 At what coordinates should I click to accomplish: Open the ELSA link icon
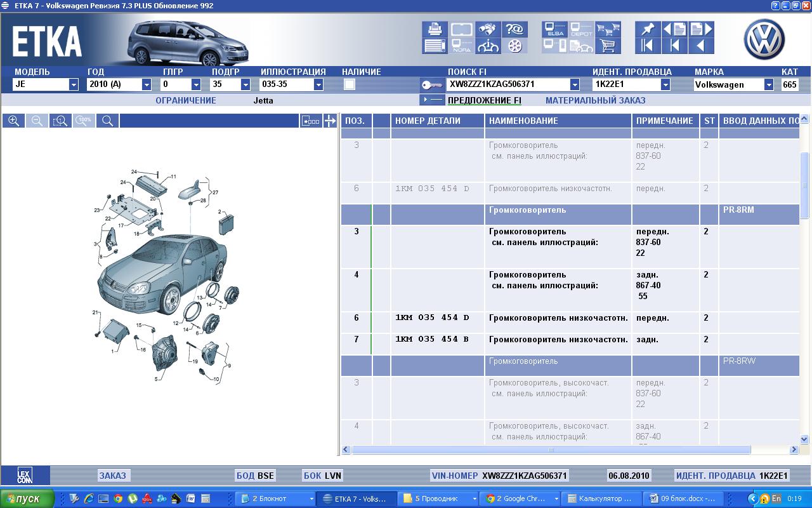coord(554,29)
